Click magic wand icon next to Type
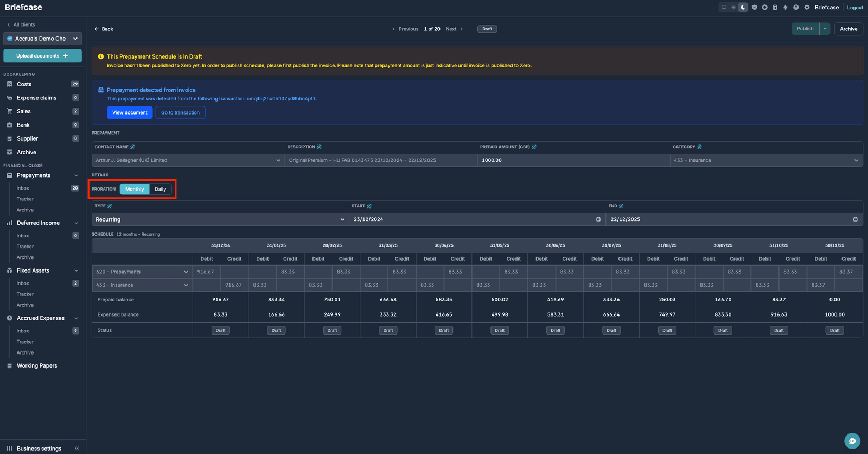 pos(110,206)
